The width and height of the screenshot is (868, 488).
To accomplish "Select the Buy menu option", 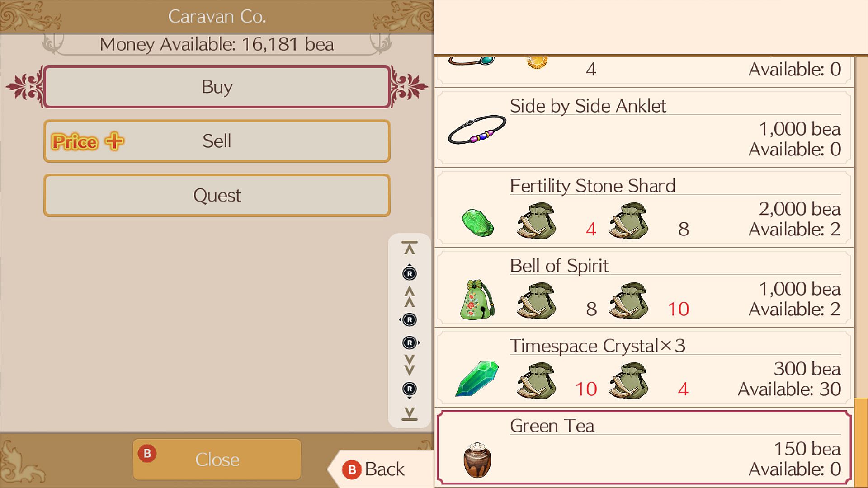I will pyautogui.click(x=217, y=87).
